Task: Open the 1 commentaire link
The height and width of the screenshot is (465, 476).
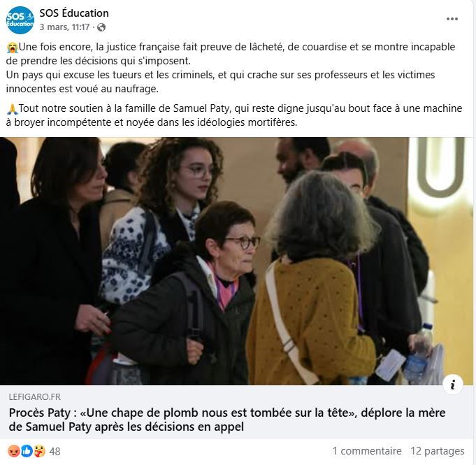Action: point(367,451)
